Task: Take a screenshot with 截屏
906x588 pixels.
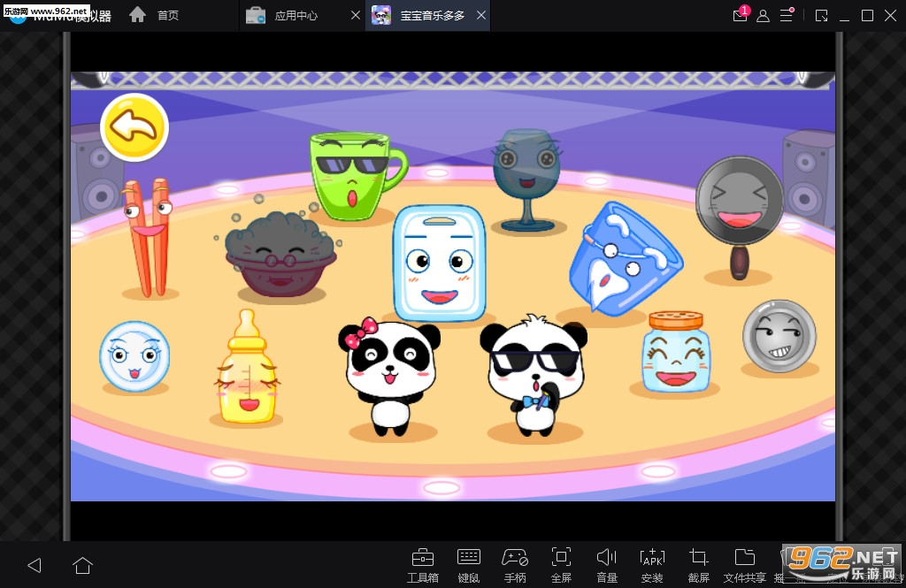Action: click(x=698, y=562)
